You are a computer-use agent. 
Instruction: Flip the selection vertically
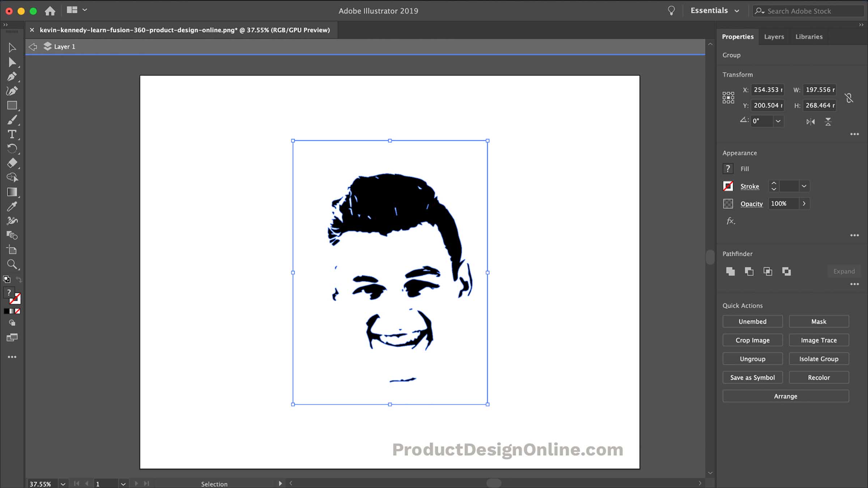[x=828, y=122]
